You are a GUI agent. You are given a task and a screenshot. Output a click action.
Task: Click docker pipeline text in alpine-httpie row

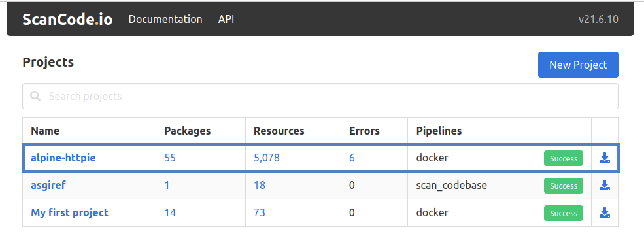[432, 158]
